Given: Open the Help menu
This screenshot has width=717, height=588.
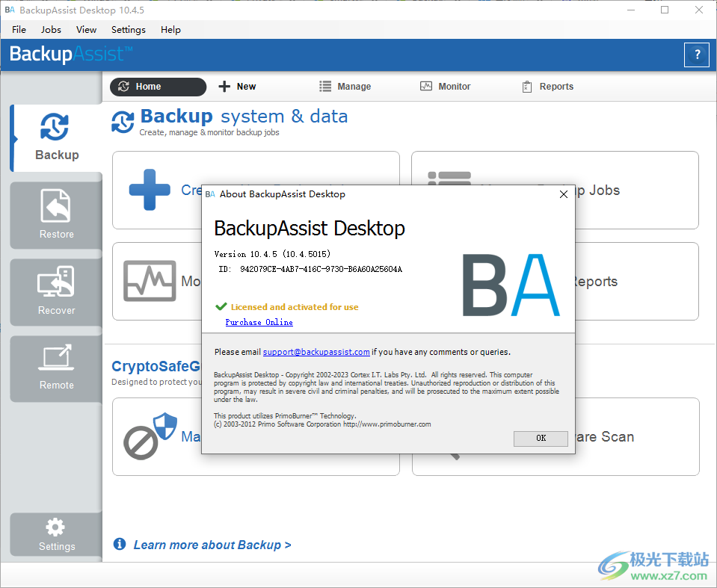Looking at the screenshot, I should click(170, 30).
